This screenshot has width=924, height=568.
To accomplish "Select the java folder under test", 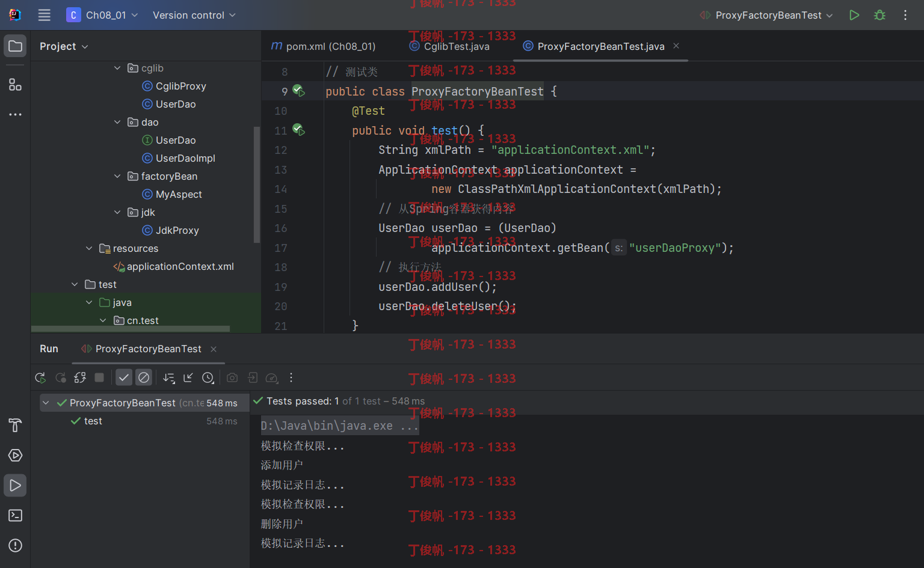I will (x=115, y=302).
